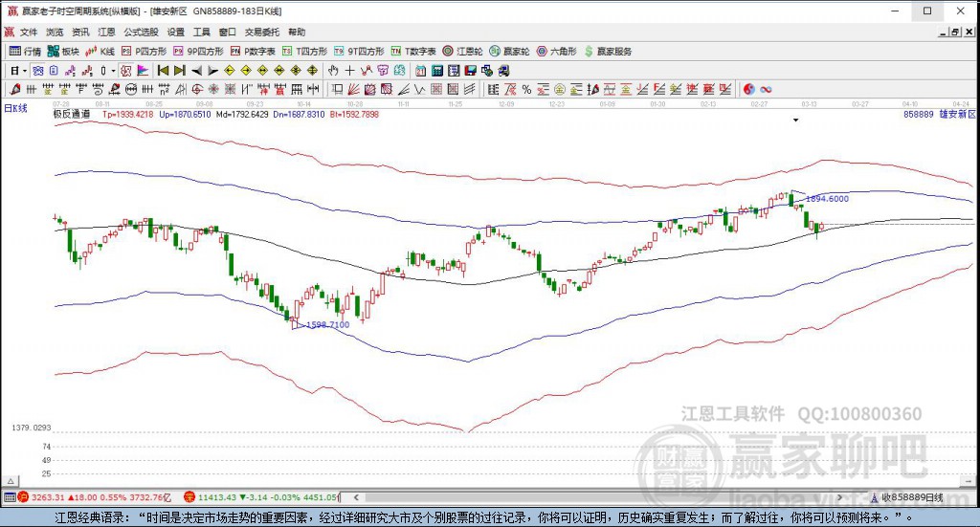Open the 公式选股 menu
Image resolution: width=980 pixels, height=527 pixels.
141,32
